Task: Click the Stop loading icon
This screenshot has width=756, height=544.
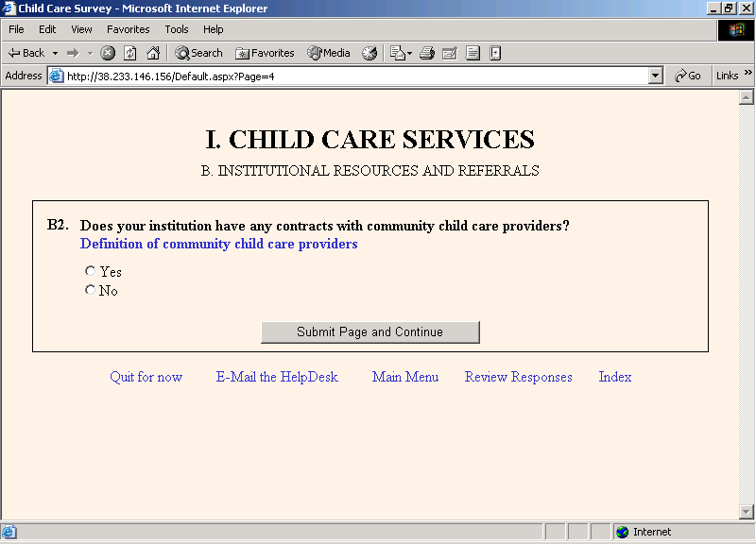Action: coord(108,53)
